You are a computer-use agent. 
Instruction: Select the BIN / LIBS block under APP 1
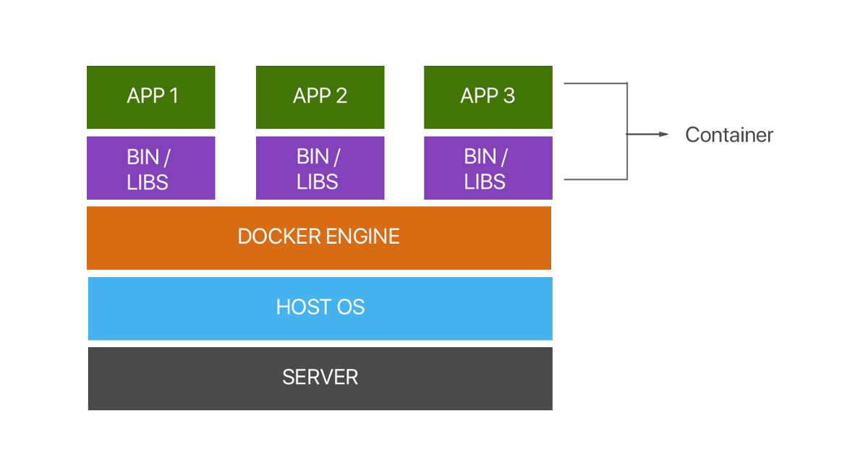(151, 168)
